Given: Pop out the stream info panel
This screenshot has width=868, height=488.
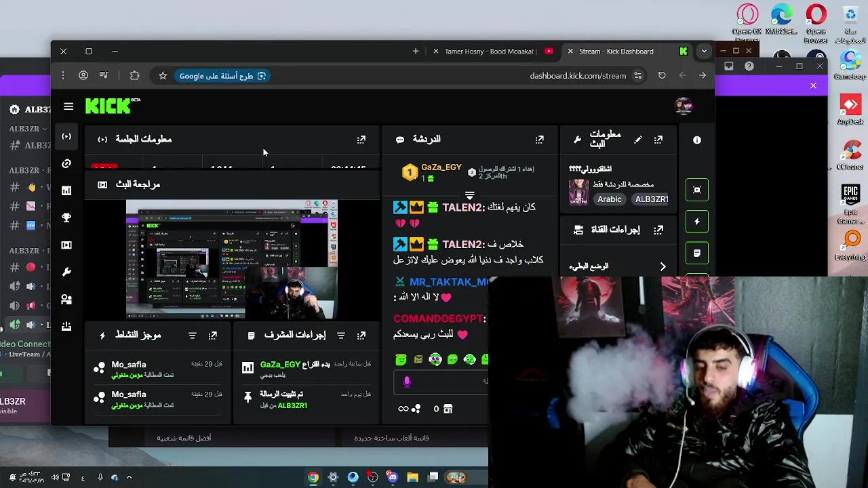Looking at the screenshot, I should pos(658,140).
